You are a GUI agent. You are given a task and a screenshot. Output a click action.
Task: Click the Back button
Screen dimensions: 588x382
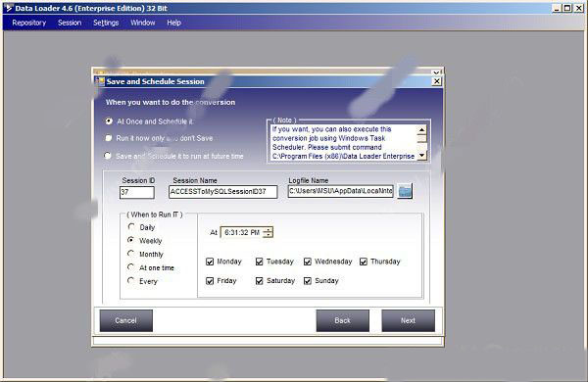click(342, 320)
